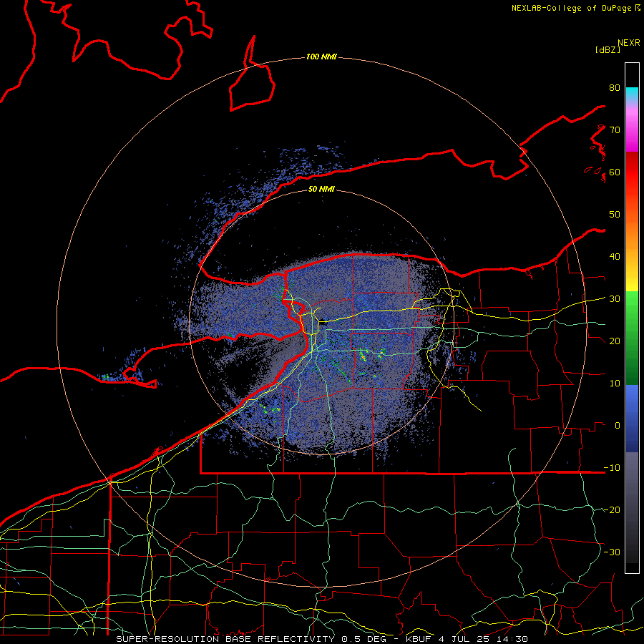Click the 50 dBZ scale value
The height and width of the screenshot is (644, 644).
(x=615, y=215)
